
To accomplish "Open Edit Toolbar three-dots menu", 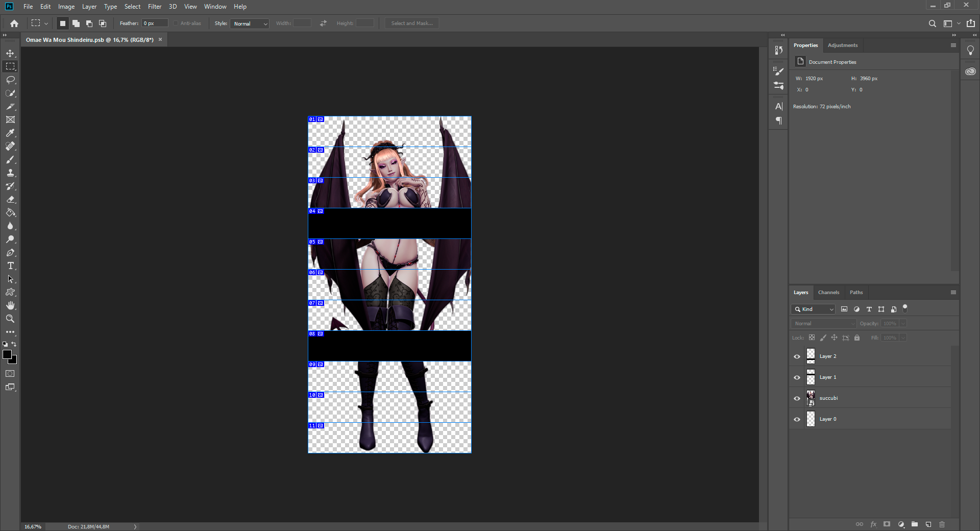I will pos(10,332).
